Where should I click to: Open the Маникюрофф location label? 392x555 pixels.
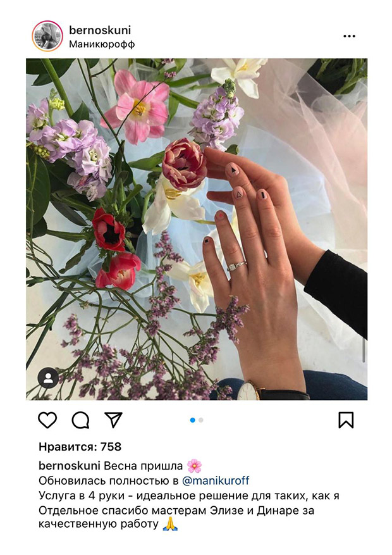pyautogui.click(x=102, y=44)
